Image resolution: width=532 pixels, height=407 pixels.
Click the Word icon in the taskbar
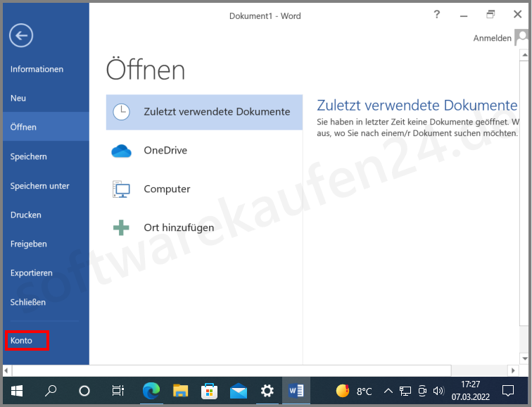[x=295, y=390]
